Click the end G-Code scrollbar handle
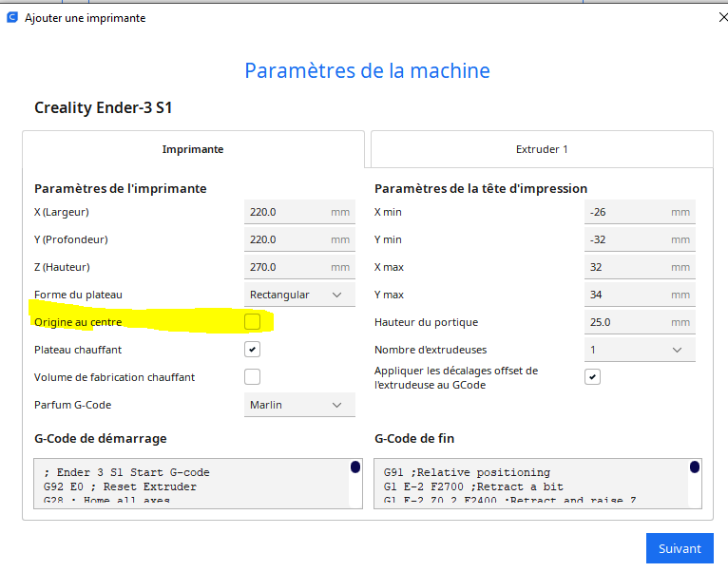 click(x=695, y=467)
